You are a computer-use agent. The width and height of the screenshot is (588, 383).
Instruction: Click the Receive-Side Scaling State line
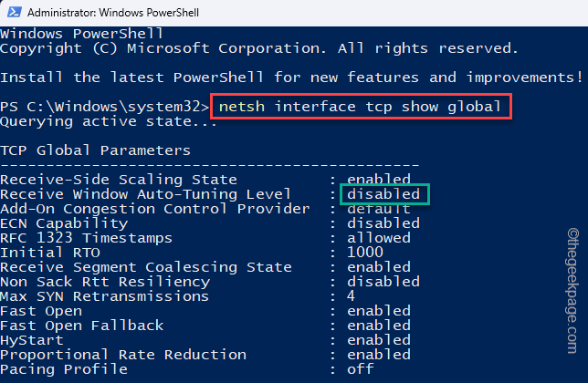click(119, 180)
